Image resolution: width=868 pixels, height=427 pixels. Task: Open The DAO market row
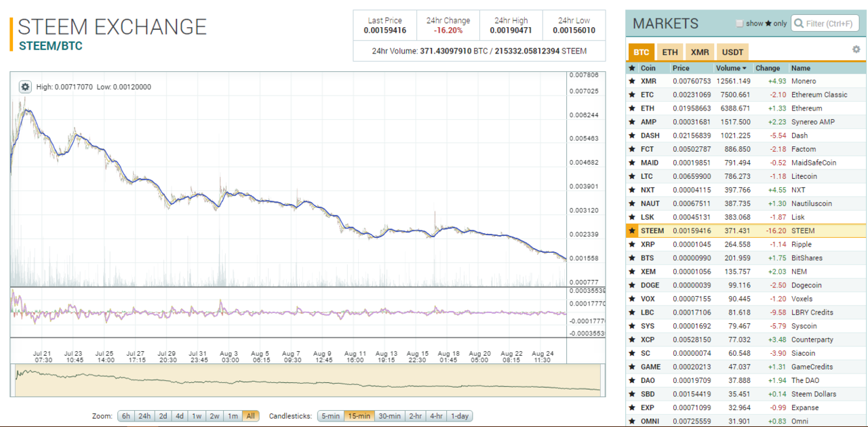tap(746, 380)
